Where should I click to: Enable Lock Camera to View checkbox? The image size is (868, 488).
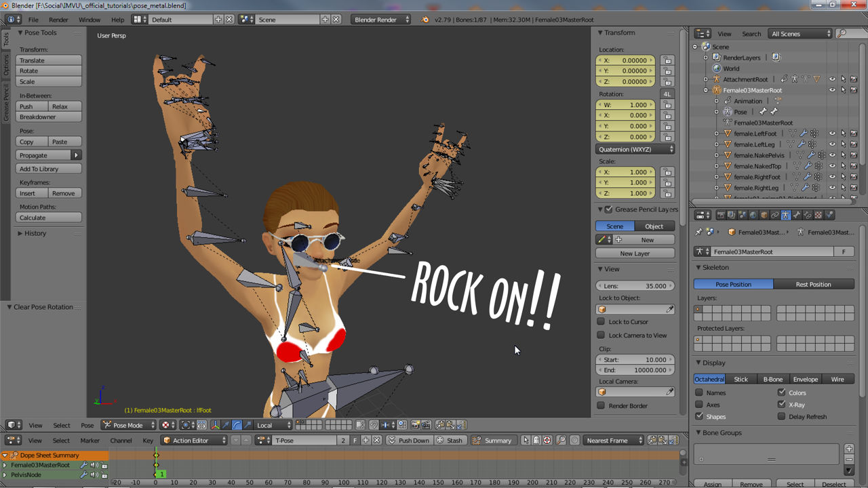601,335
